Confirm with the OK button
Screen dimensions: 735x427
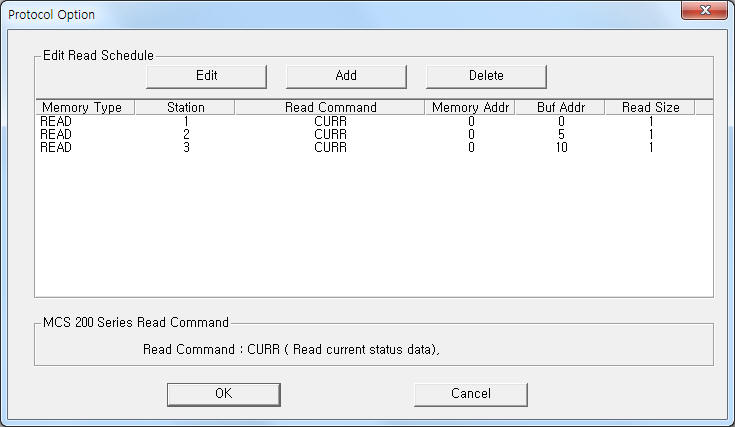(224, 394)
